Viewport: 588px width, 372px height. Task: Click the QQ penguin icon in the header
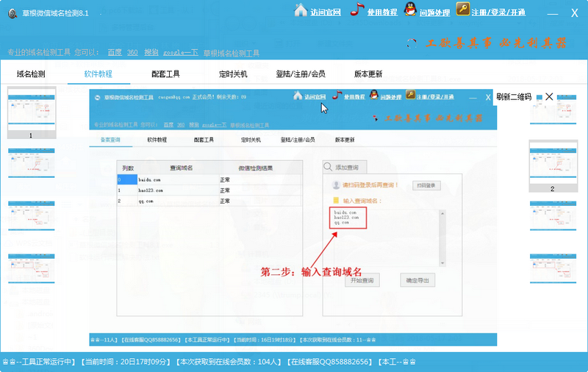(x=410, y=9)
